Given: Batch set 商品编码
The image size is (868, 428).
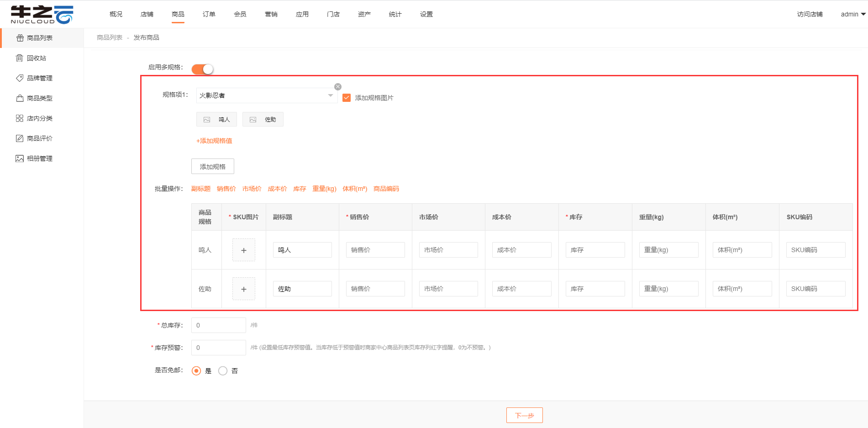Looking at the screenshot, I should (386, 189).
